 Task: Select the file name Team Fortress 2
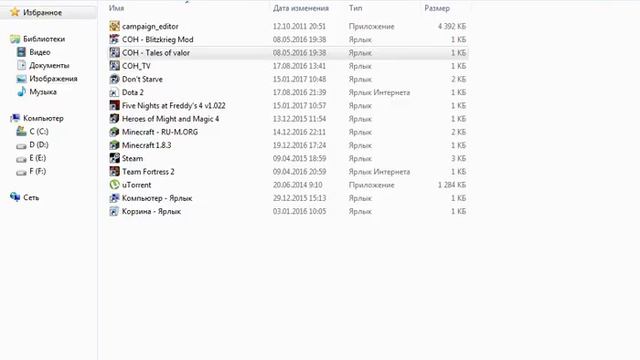coord(148,172)
